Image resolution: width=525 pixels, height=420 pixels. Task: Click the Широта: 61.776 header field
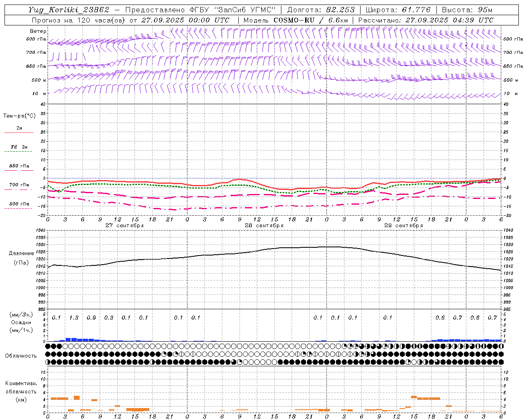point(398,10)
